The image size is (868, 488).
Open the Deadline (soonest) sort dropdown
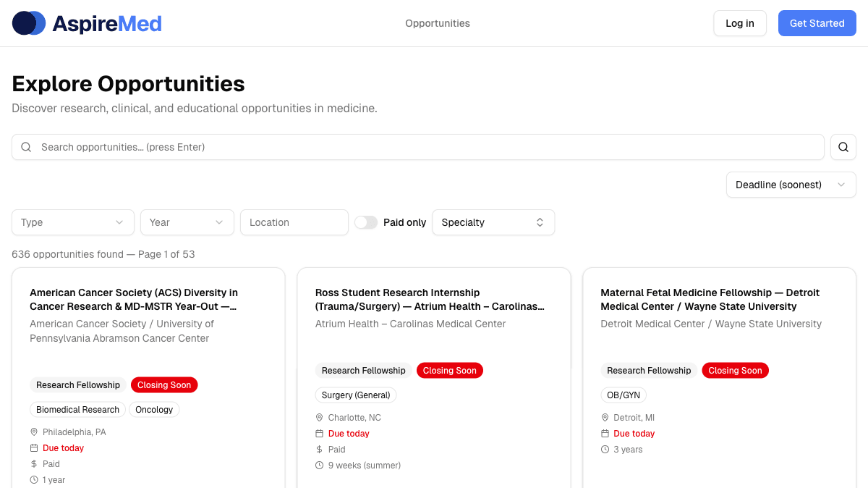tap(791, 185)
